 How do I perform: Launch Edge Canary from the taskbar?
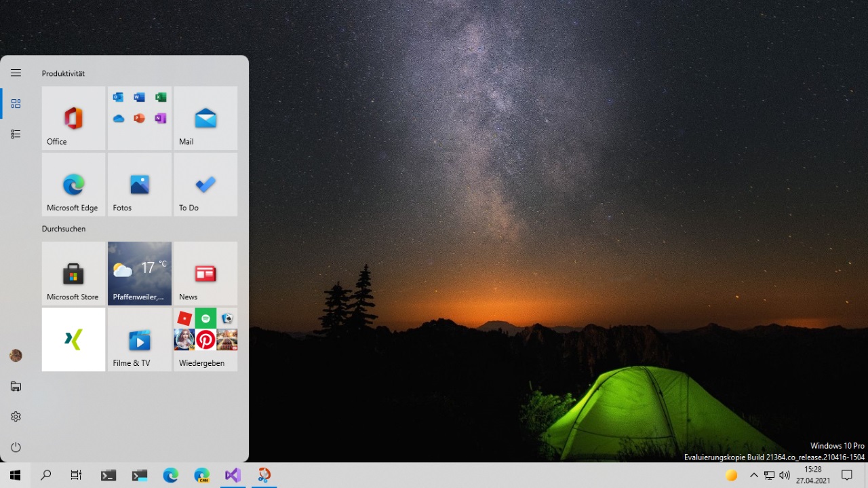(201, 475)
